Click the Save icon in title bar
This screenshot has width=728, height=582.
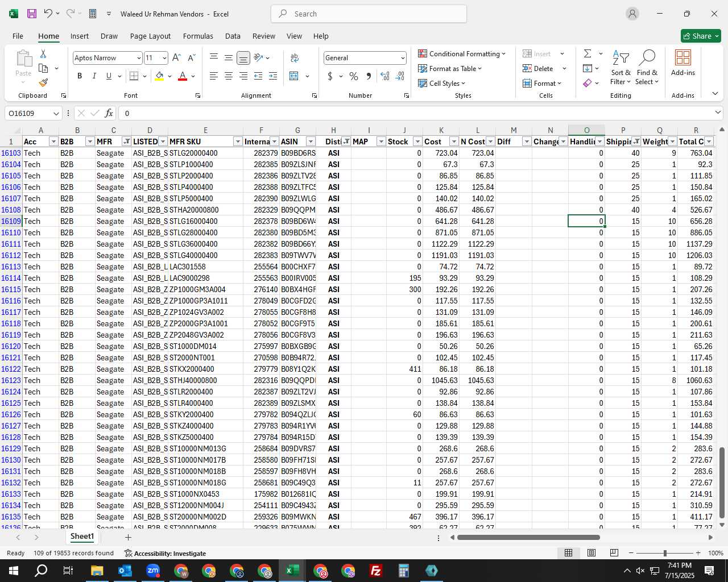[x=32, y=14]
